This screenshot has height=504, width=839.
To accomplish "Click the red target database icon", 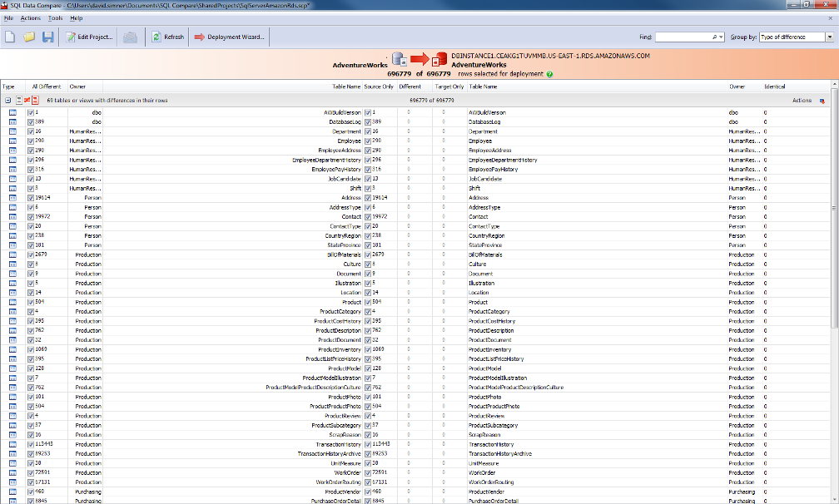I will coord(439,59).
